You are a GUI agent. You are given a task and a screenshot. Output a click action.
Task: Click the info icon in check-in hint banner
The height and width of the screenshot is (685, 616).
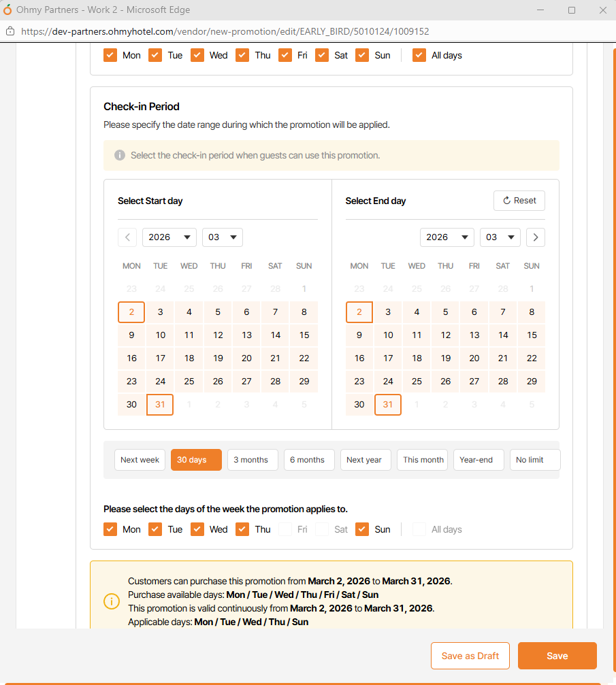click(x=120, y=155)
